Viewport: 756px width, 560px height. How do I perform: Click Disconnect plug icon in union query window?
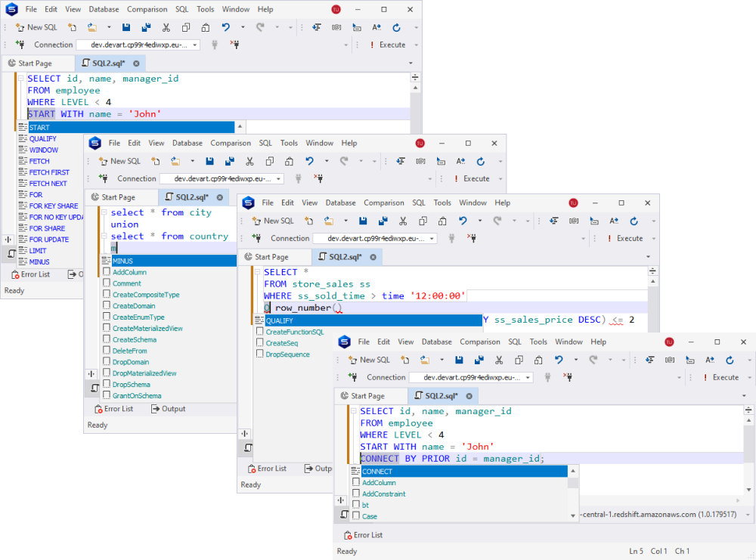318,179
